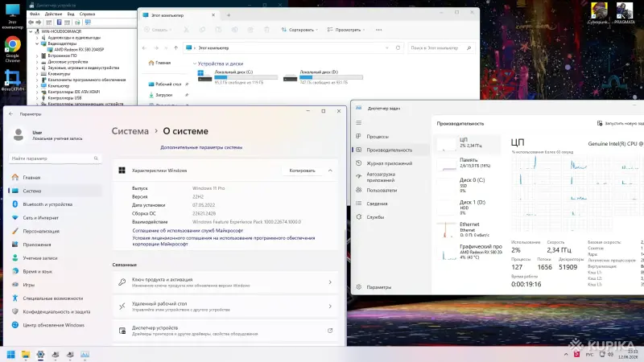Open Google Chrome desktop shortcut

[12, 49]
